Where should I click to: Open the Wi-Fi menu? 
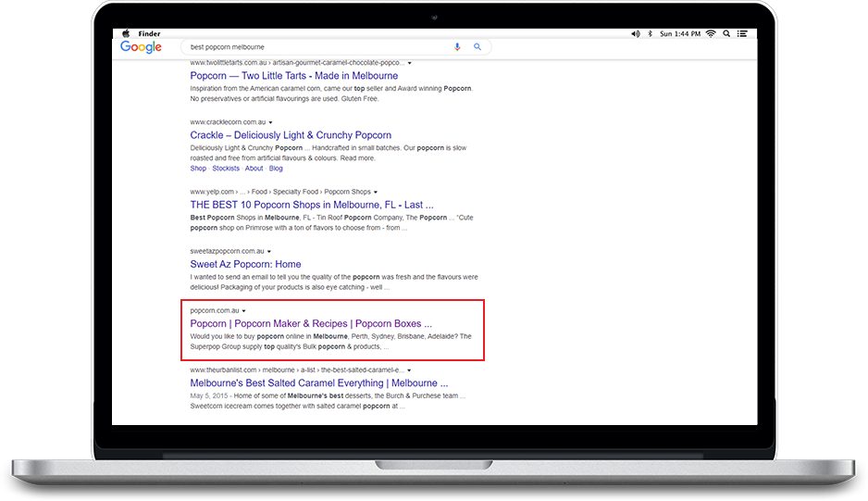point(711,33)
